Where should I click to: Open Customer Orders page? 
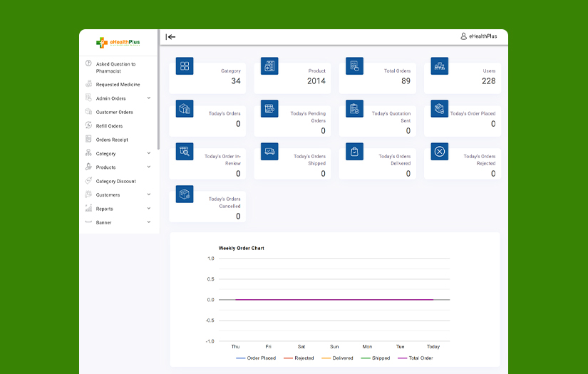(x=114, y=112)
